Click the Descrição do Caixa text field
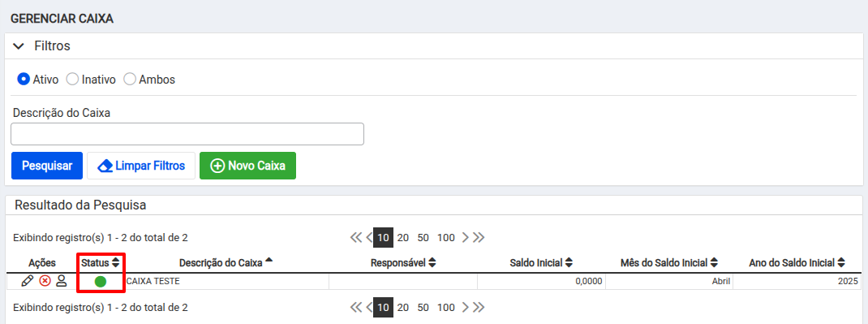 [187, 134]
